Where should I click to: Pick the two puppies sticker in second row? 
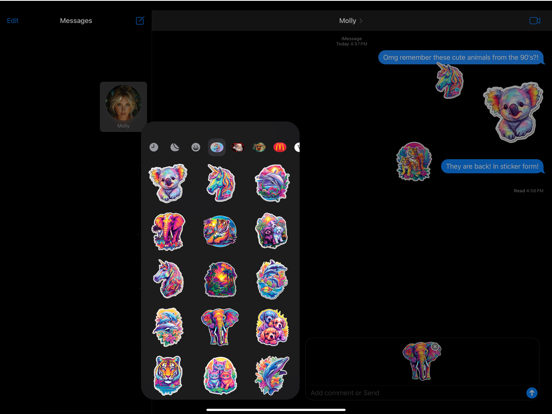(x=271, y=231)
